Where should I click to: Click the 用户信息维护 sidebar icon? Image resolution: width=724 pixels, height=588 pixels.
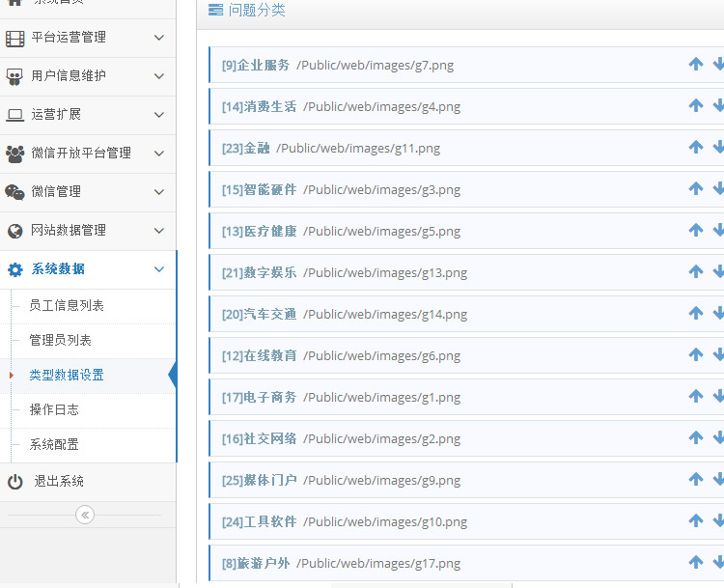(x=14, y=76)
